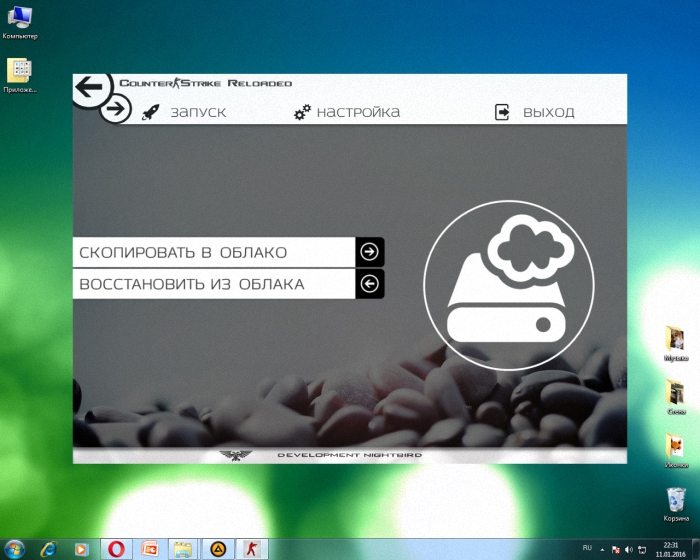The width and height of the screenshot is (700, 560).
Task: Click the right arrow beside Скопировать в облако
Action: tap(370, 252)
